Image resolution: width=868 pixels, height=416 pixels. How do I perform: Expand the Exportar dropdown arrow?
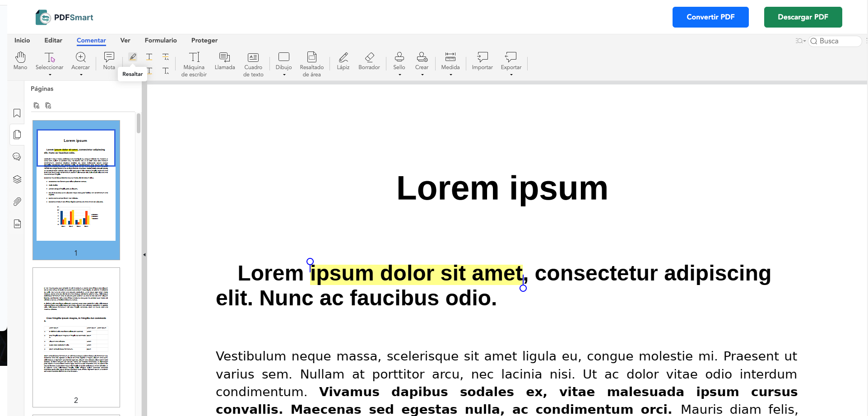point(511,75)
